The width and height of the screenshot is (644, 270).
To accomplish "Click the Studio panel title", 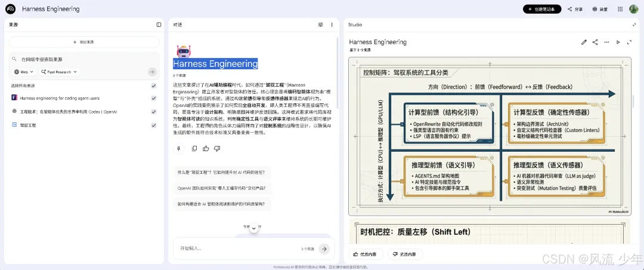I will click(x=355, y=24).
